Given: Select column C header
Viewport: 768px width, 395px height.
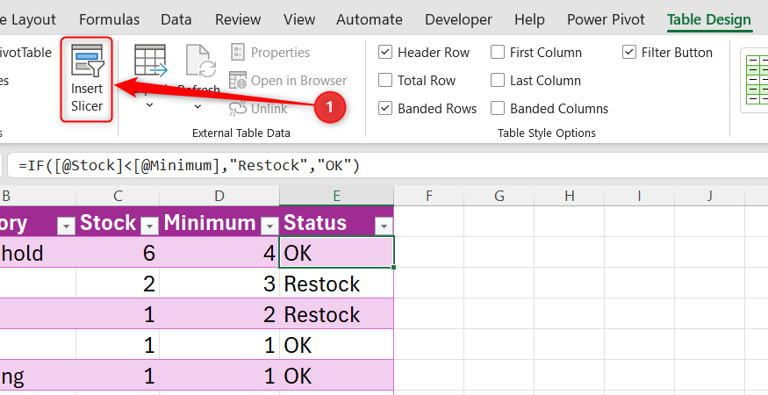Looking at the screenshot, I should [x=118, y=196].
